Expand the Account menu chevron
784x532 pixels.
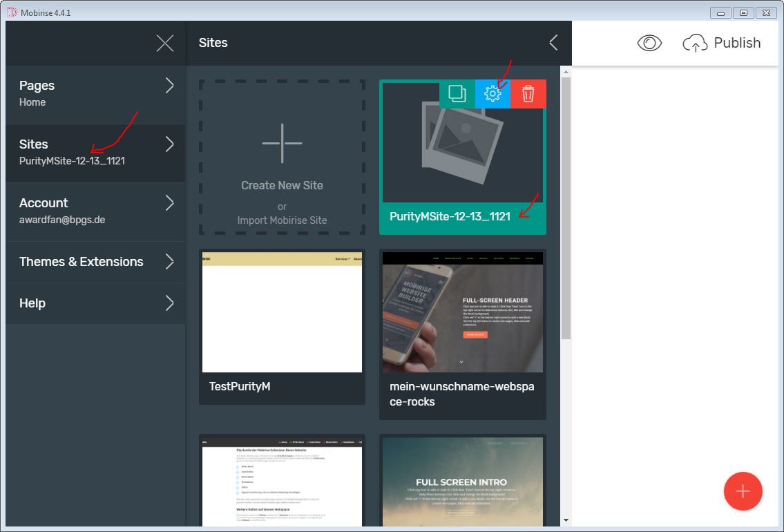coord(170,203)
